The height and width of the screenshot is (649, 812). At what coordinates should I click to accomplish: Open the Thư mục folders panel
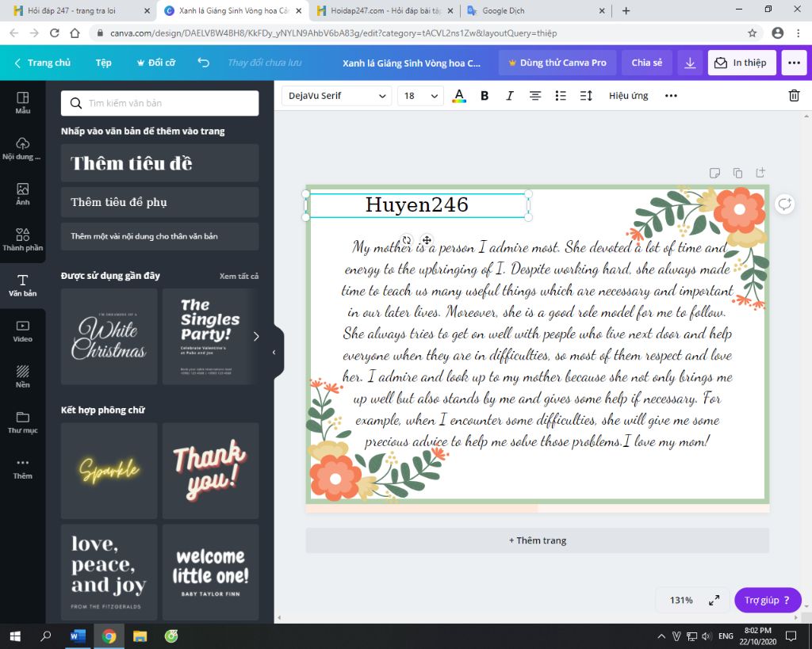click(x=23, y=422)
